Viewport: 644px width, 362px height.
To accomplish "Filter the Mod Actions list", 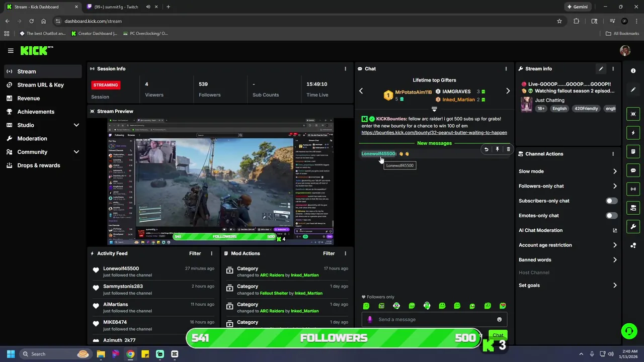I will 329,253.
